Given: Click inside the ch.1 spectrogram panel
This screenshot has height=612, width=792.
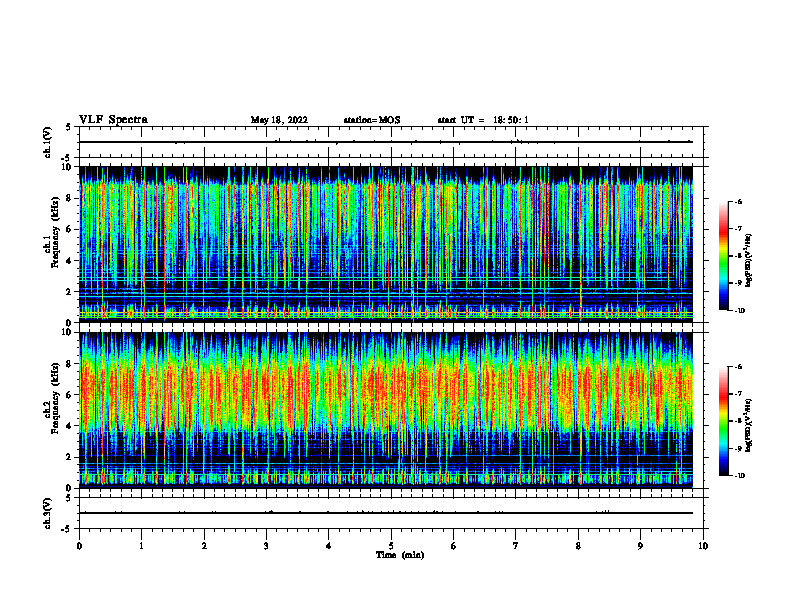Looking at the screenshot, I should [393, 244].
